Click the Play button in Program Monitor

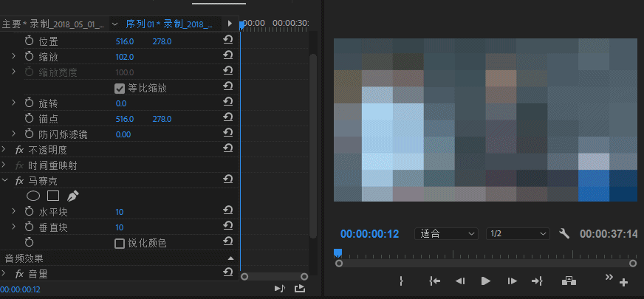click(x=485, y=281)
